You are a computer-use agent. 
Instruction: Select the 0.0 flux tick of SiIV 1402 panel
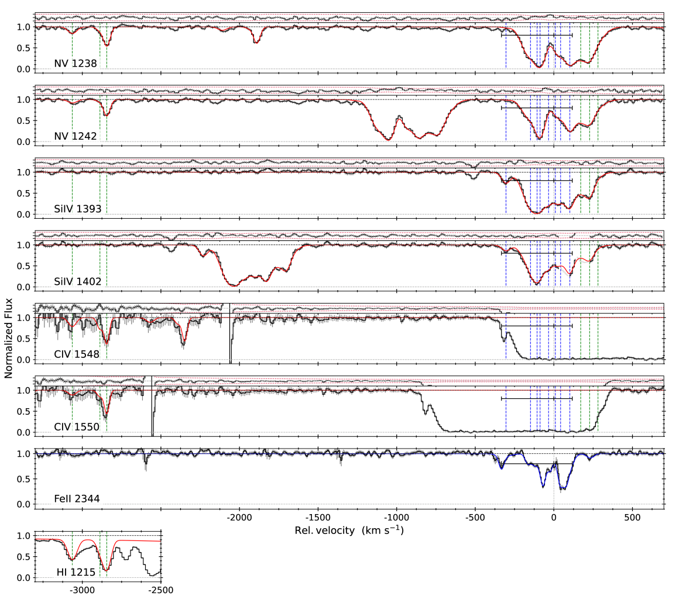[x=23, y=287]
